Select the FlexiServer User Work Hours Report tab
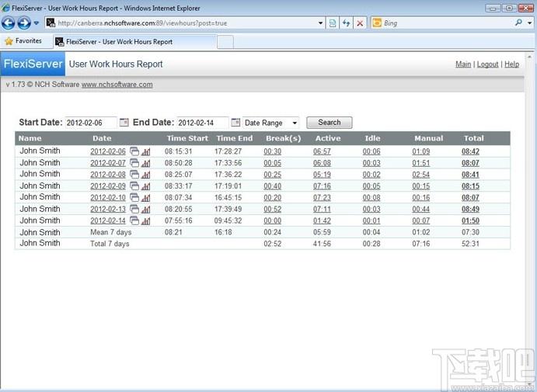Image resolution: width=537 pixels, height=392 pixels. pyautogui.click(x=135, y=42)
